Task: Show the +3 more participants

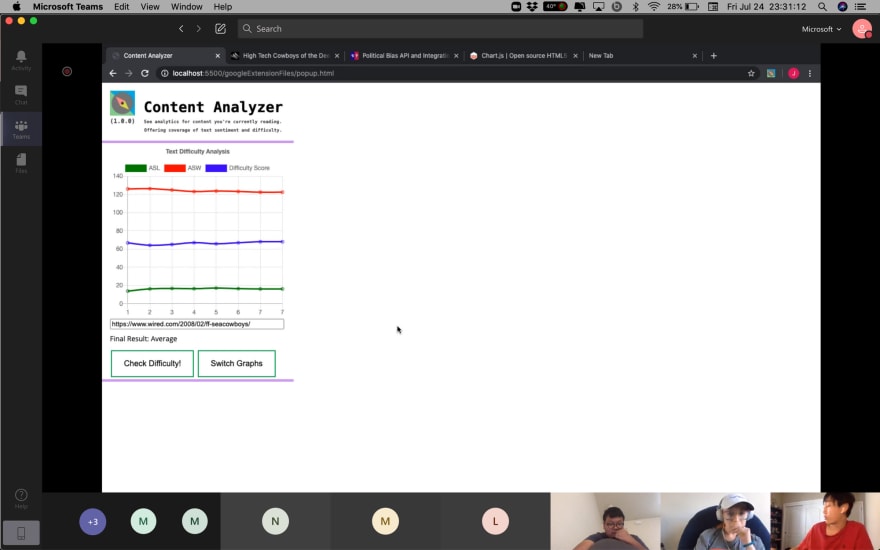Action: pyautogui.click(x=93, y=521)
